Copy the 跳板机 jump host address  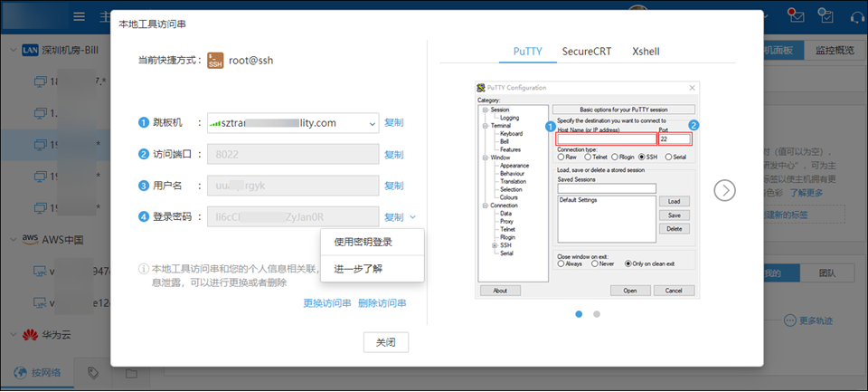(x=394, y=123)
